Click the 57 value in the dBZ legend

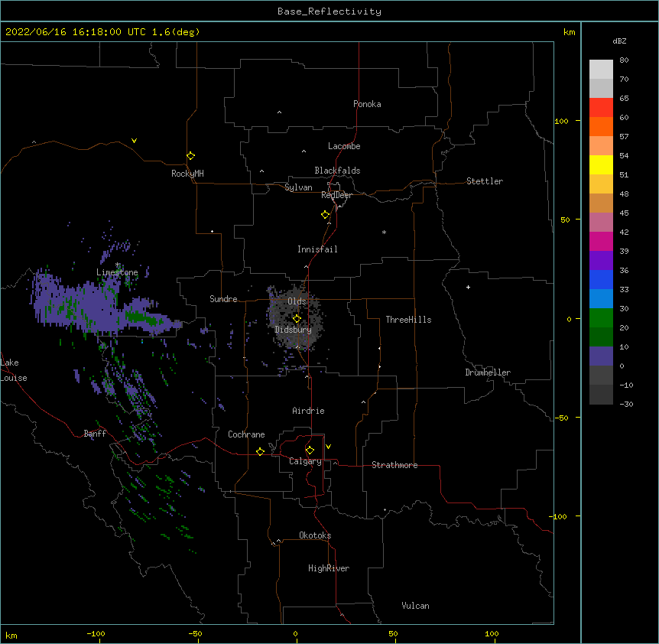[x=624, y=137]
